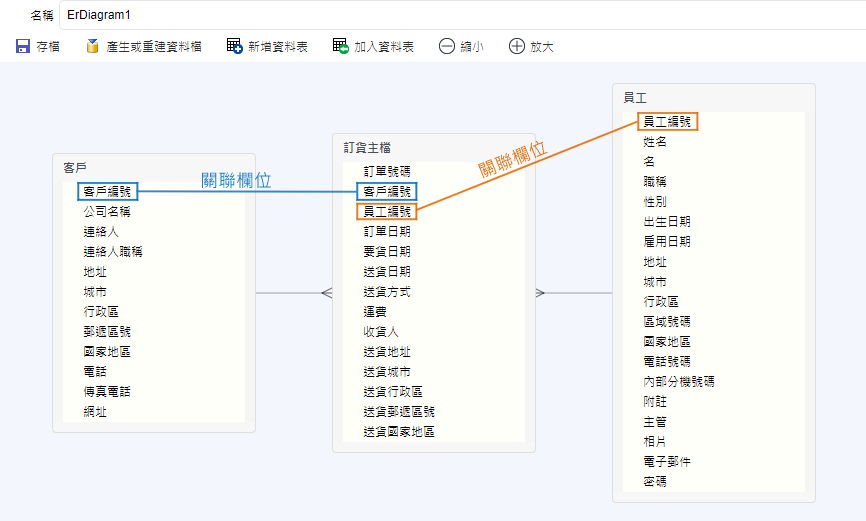Click the 相片 field in 員工

(x=655, y=441)
